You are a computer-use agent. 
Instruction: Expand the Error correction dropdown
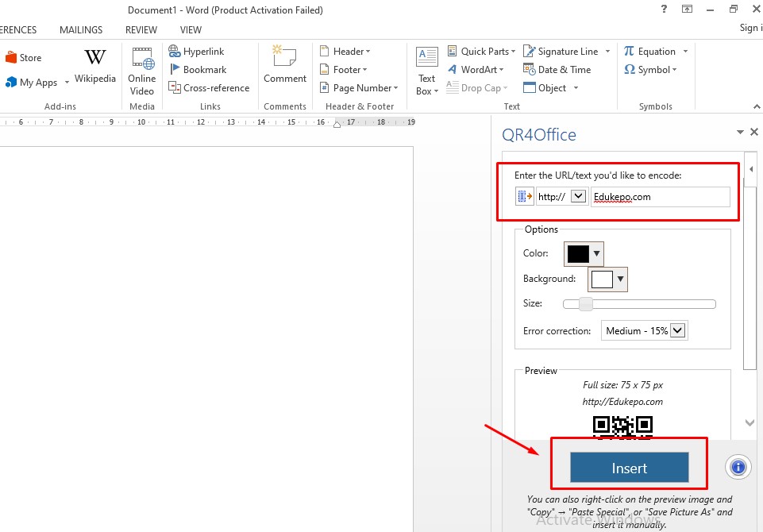[x=678, y=331]
